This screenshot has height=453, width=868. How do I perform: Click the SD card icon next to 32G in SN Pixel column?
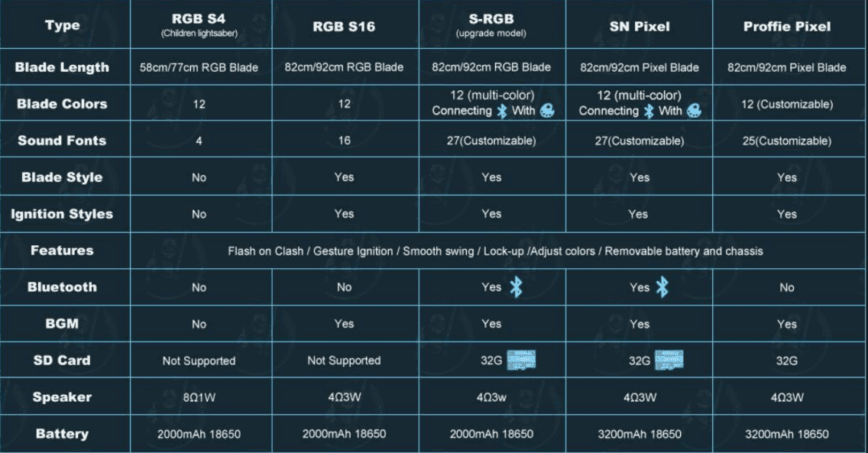click(669, 361)
